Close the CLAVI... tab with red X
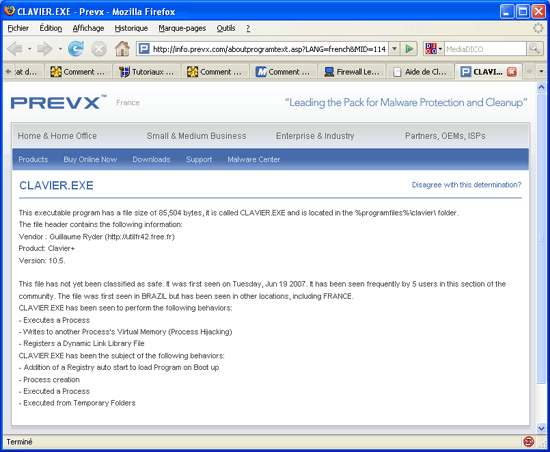This screenshot has width=550, height=452. 512,72
